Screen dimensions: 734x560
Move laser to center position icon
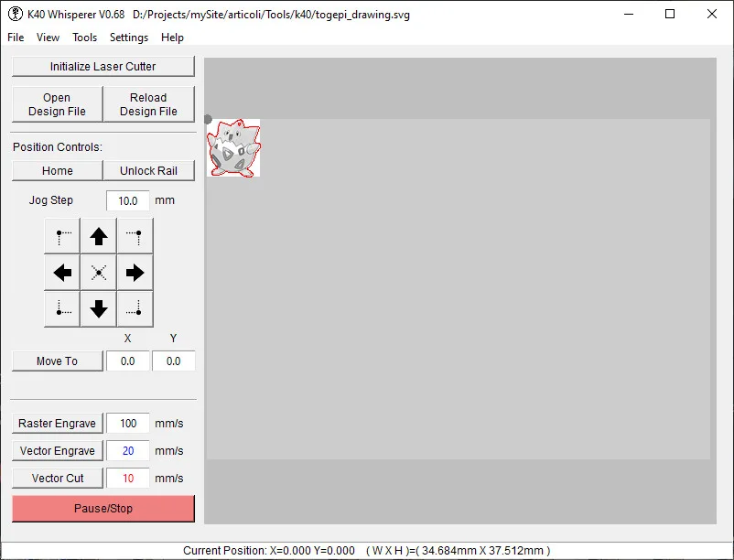point(99,273)
